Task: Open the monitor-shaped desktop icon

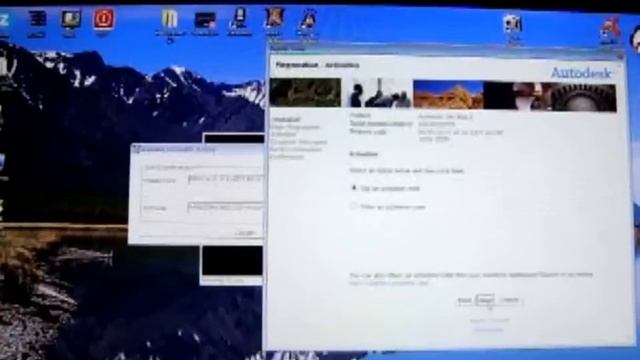Action: (70, 20)
